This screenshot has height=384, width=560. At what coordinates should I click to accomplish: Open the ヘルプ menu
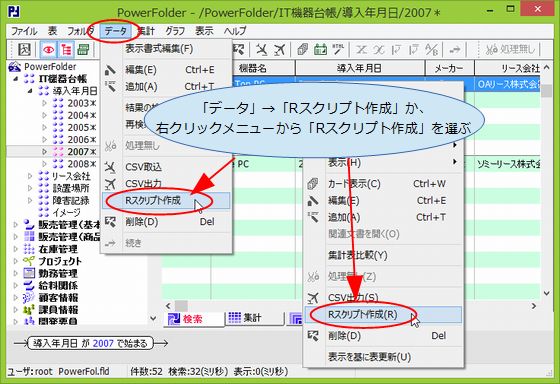(235, 31)
